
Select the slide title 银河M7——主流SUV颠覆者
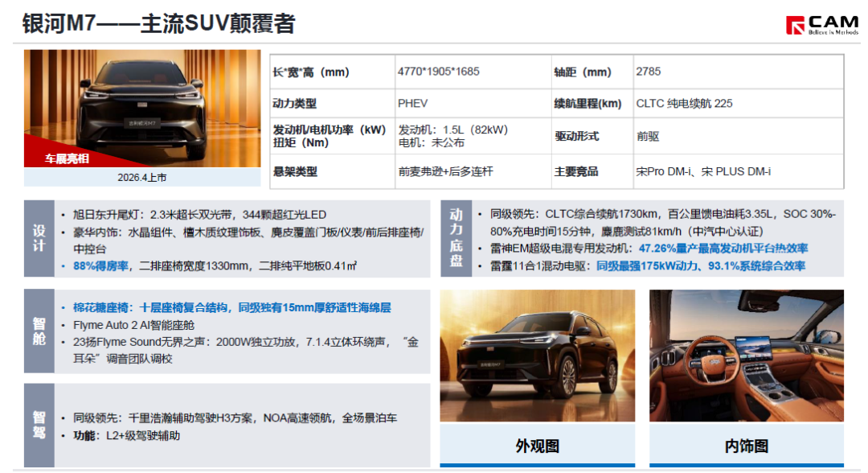point(159,24)
